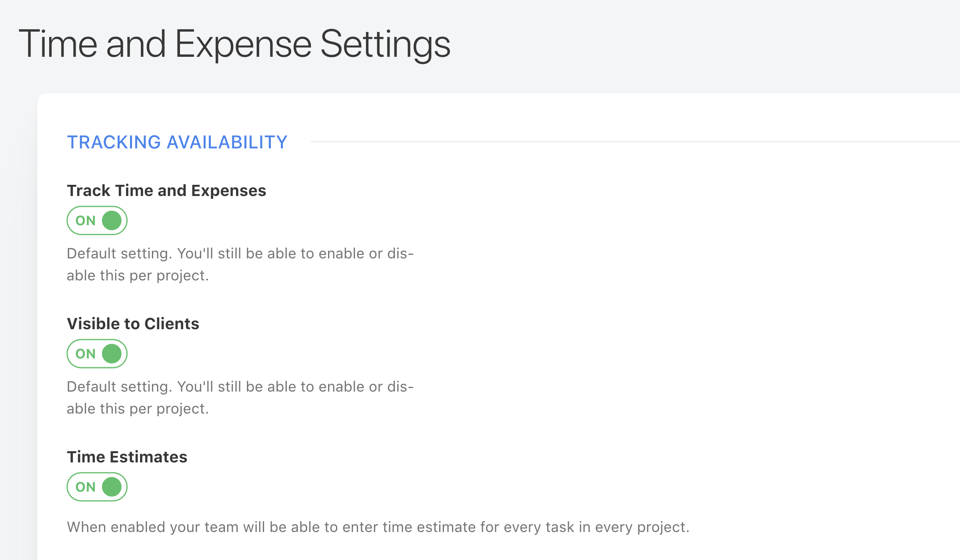Click default setting description under Track Time and Expenses
The height and width of the screenshot is (560, 960).
point(240,264)
